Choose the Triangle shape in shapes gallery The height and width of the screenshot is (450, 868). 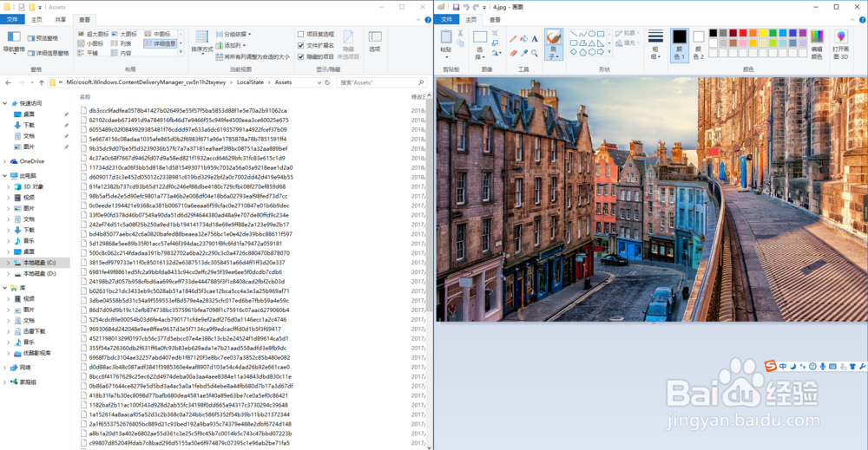click(x=591, y=43)
